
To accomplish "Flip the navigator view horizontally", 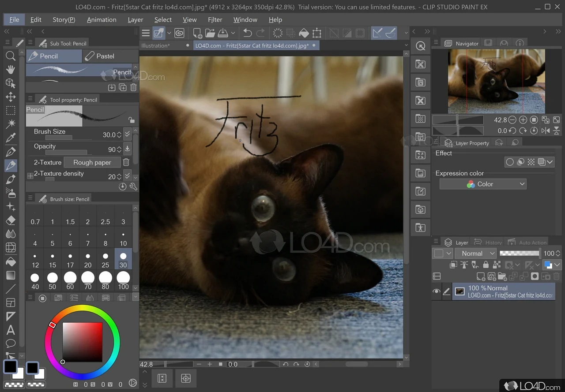I will click(546, 131).
